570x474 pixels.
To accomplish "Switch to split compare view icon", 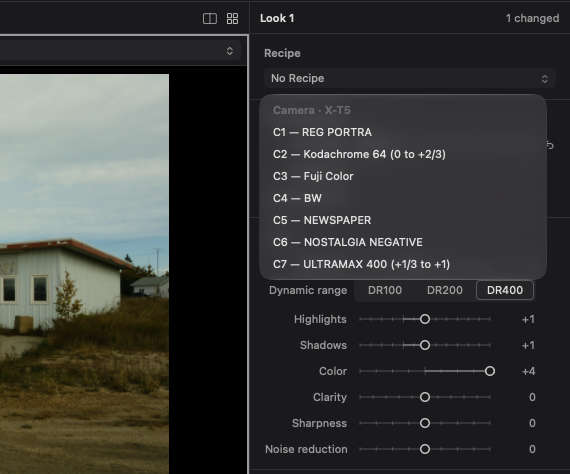I will [210, 19].
